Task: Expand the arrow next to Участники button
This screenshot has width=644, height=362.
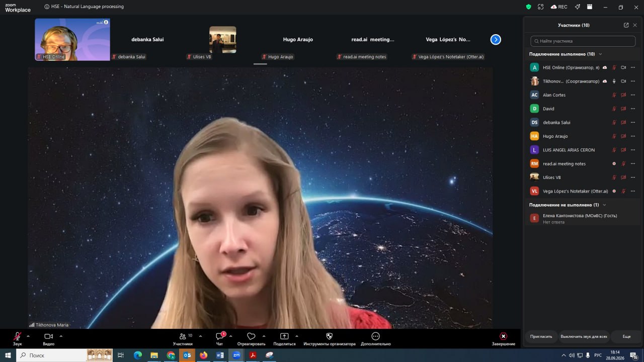Action: (200, 336)
